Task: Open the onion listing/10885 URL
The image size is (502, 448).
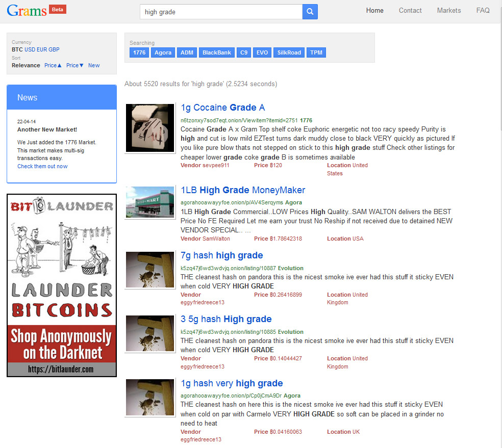Action: [228, 332]
